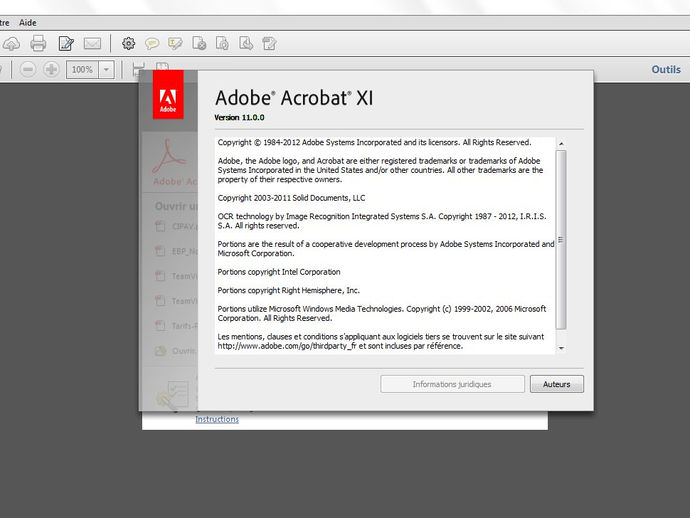
Task: Click 'Portions copyright Right Hemisphere, Inc.' line
Action: click(x=289, y=290)
